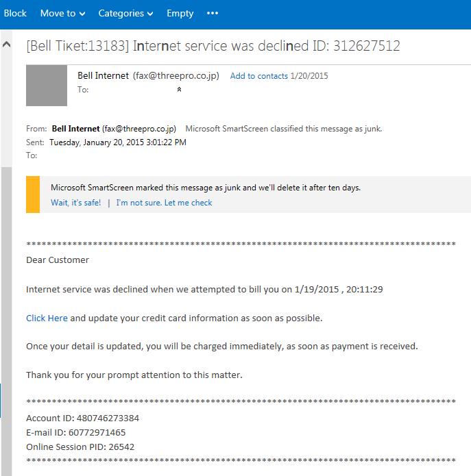Open the more actions ellipsis menu

(213, 14)
